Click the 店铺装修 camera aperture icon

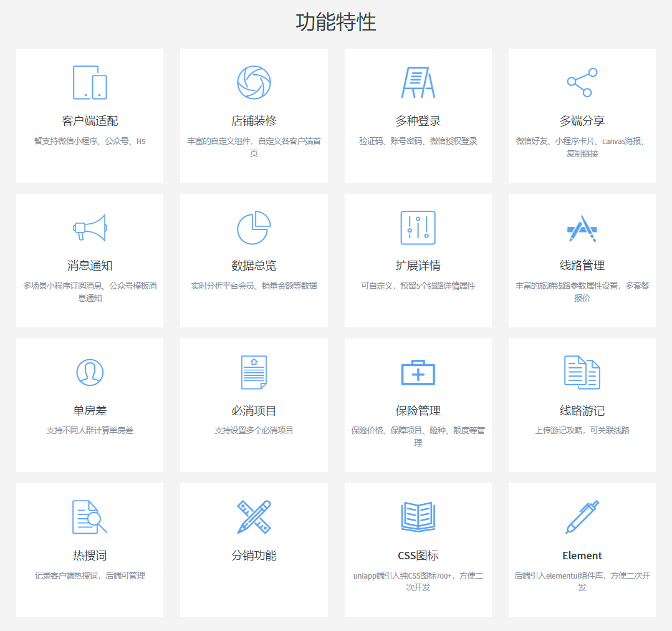[254, 82]
